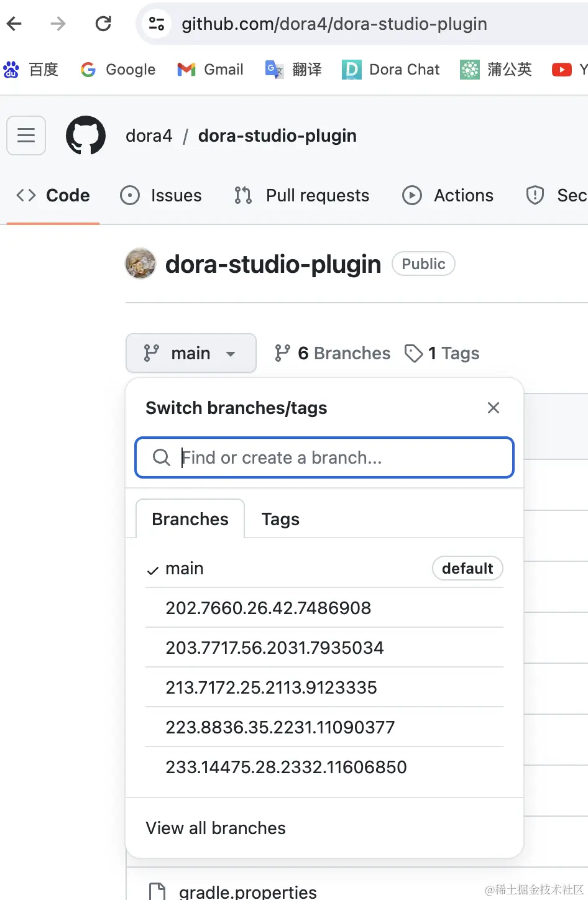Screen dimensions: 588x900
Task: Go to the Actions tab
Action: (448, 196)
